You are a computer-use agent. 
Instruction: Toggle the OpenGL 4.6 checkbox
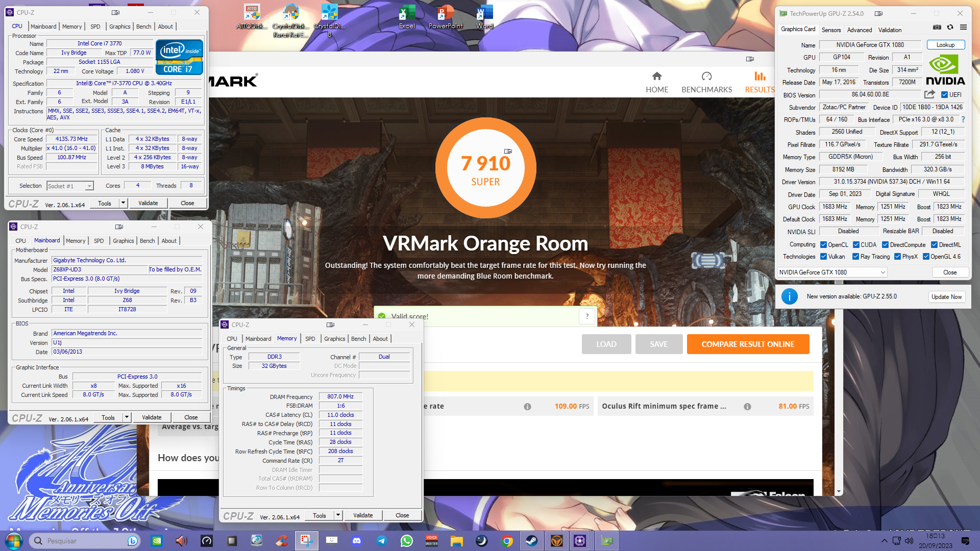[x=925, y=257]
